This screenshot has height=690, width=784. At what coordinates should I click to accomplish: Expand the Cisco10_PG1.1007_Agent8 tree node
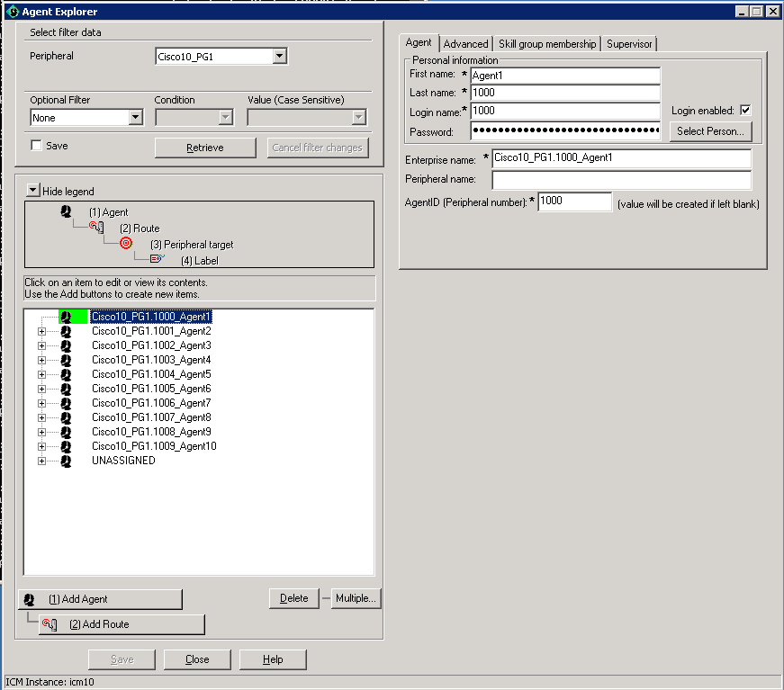(x=42, y=417)
